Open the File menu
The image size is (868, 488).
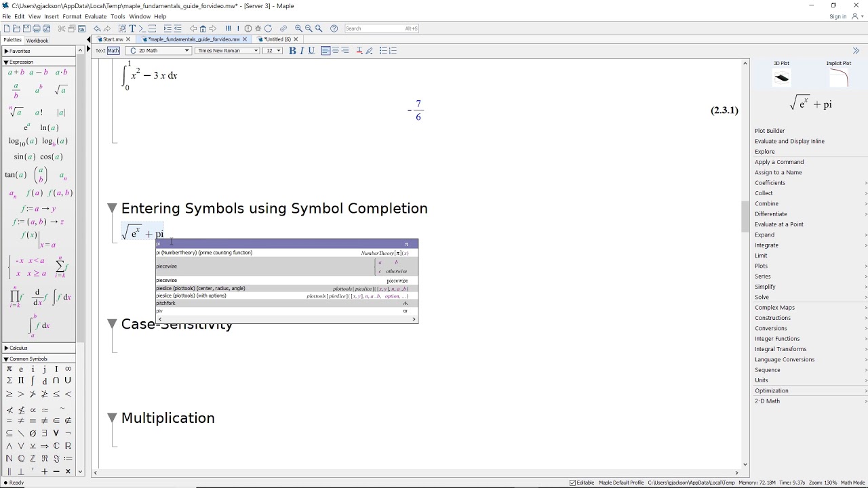[6, 16]
